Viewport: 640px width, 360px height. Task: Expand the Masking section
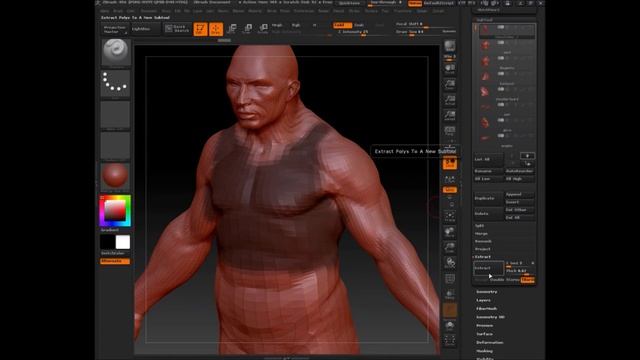tap(484, 351)
